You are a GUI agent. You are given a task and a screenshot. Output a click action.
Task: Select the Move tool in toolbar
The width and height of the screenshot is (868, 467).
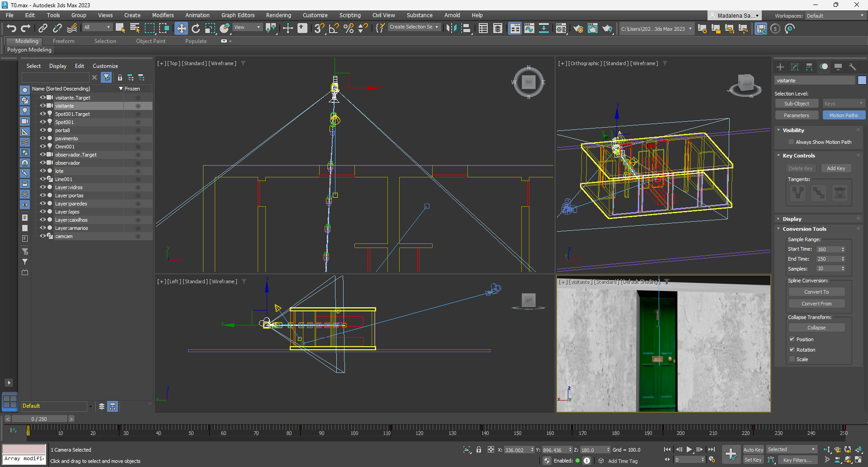(x=181, y=29)
